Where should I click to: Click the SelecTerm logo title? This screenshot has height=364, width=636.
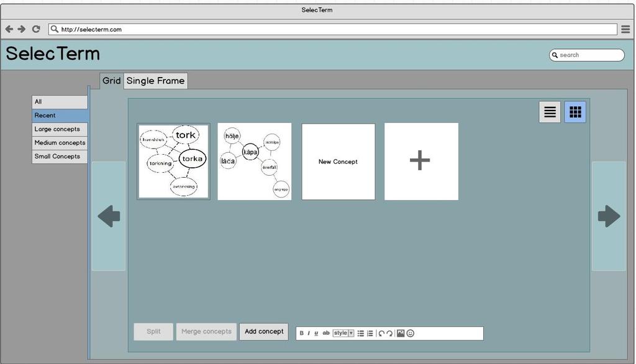click(53, 53)
